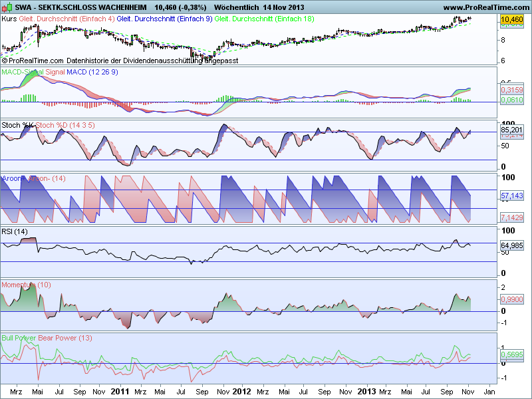Click the candlestick icon beside SWA title
The height and width of the screenshot is (399, 532).
click(7, 7)
